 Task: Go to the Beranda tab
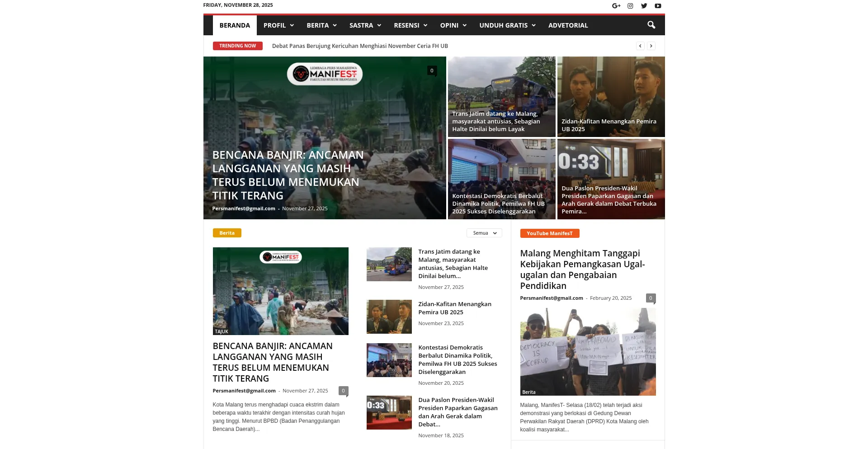pyautogui.click(x=235, y=25)
